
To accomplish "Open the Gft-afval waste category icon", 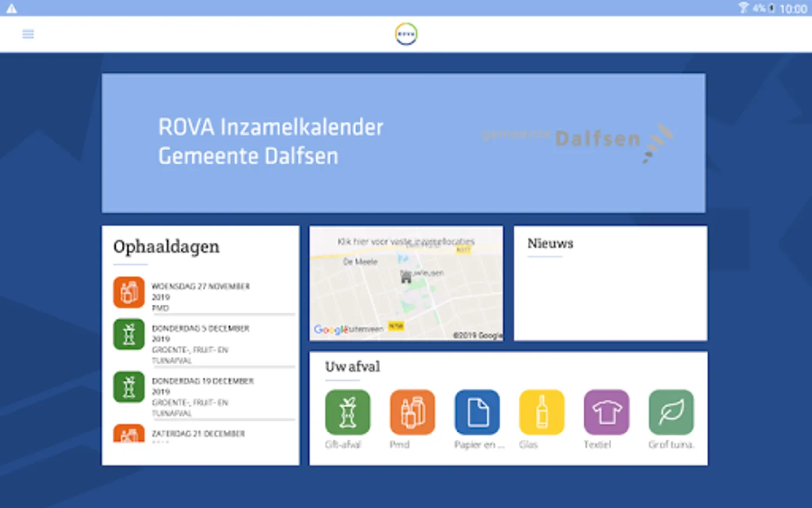I will (x=348, y=412).
